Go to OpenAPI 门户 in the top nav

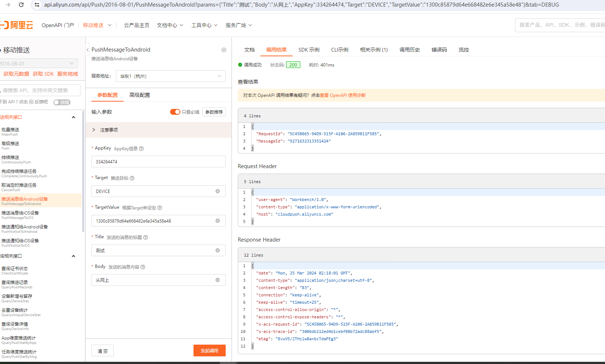(58, 25)
